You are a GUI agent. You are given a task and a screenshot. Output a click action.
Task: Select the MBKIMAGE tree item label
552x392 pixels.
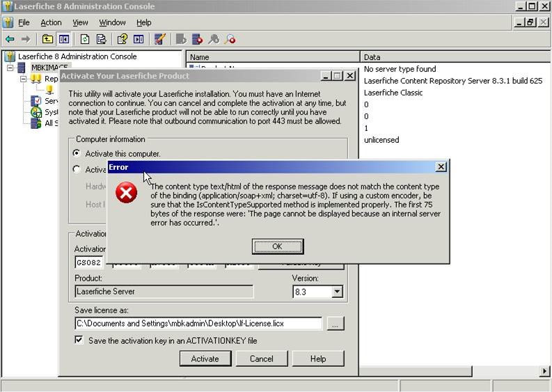point(49,68)
